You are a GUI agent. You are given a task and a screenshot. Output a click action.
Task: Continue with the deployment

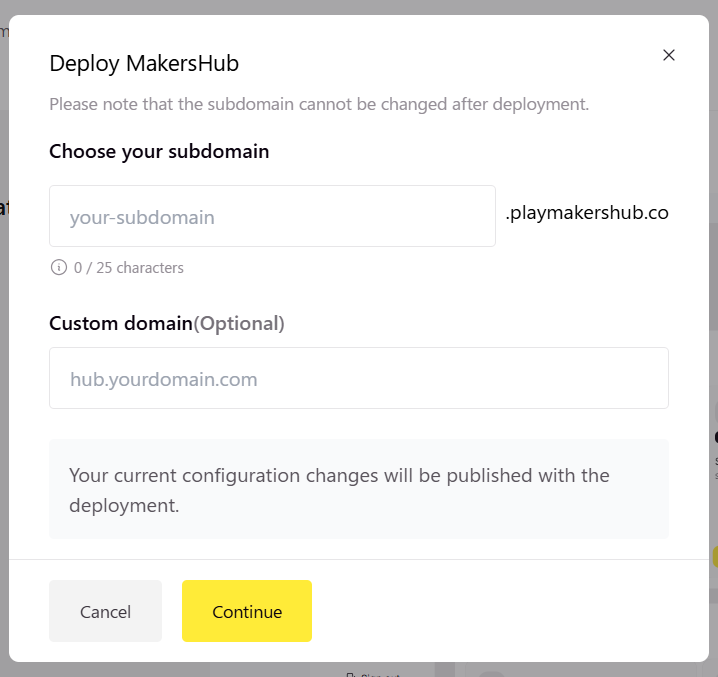pos(247,611)
